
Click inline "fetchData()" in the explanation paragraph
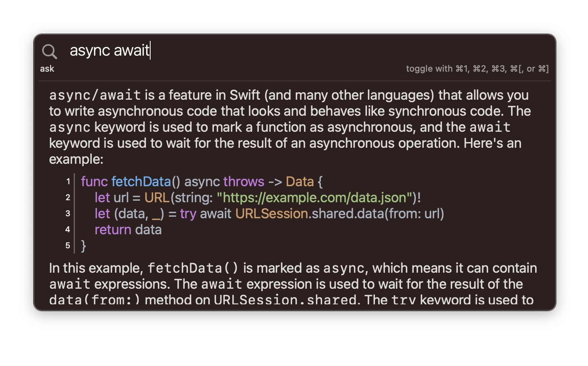(x=193, y=268)
